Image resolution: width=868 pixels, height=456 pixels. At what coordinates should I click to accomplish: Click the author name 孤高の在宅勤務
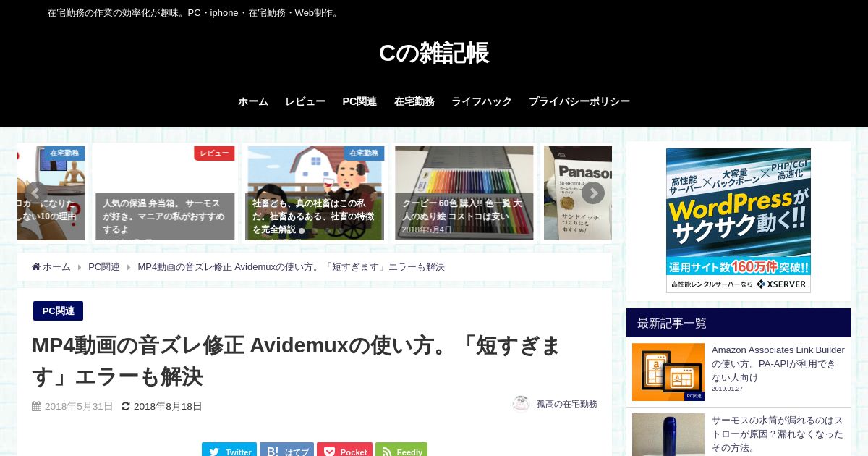pos(566,404)
